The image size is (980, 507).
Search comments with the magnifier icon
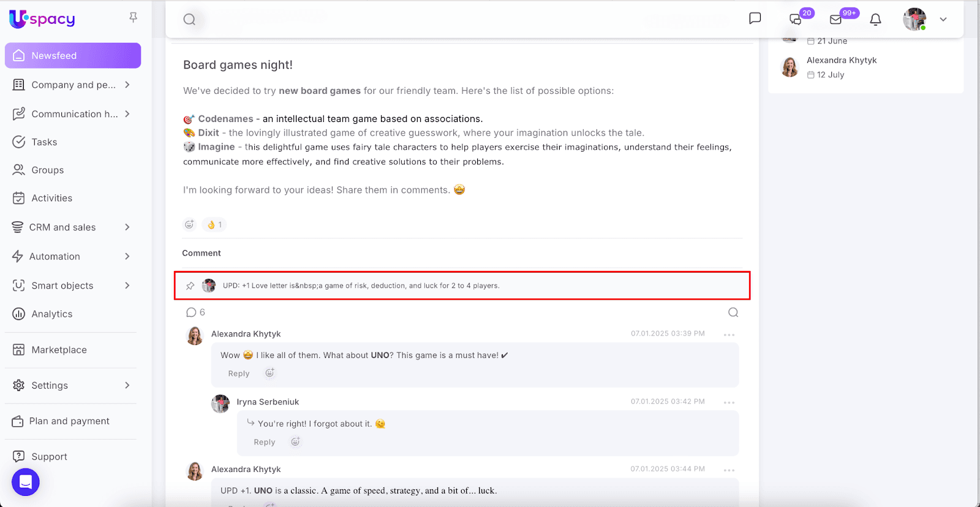733,313
